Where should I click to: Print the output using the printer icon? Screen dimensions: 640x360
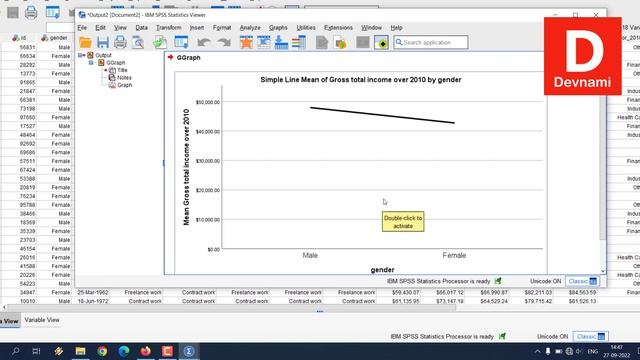120,42
